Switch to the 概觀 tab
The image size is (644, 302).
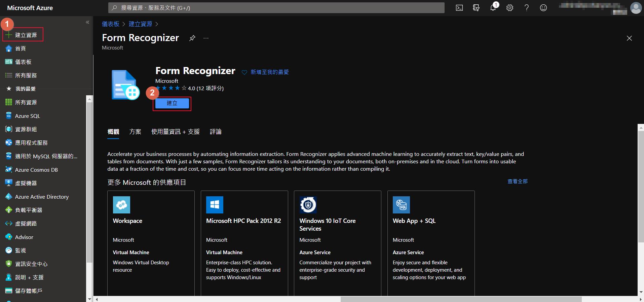tap(113, 132)
